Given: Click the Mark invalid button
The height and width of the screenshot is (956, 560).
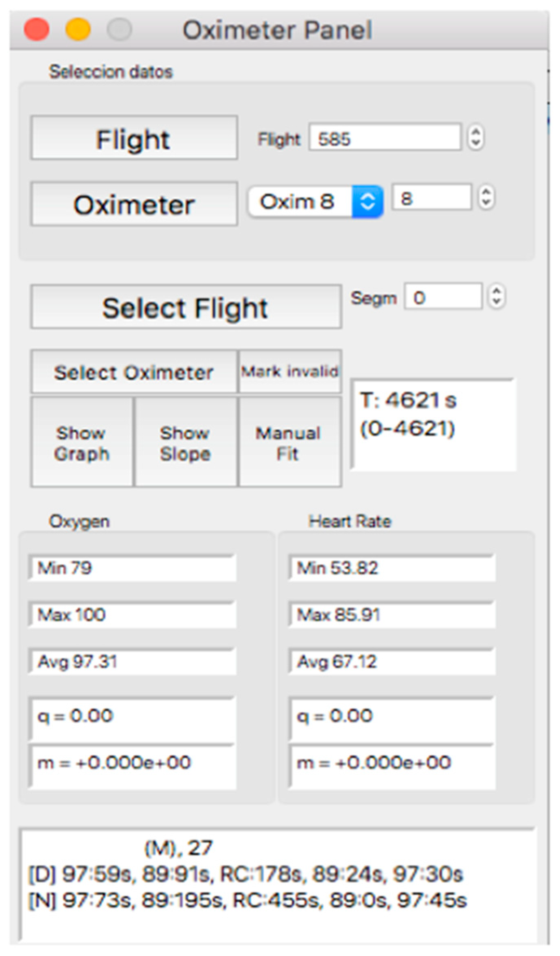Looking at the screenshot, I should click(x=290, y=371).
